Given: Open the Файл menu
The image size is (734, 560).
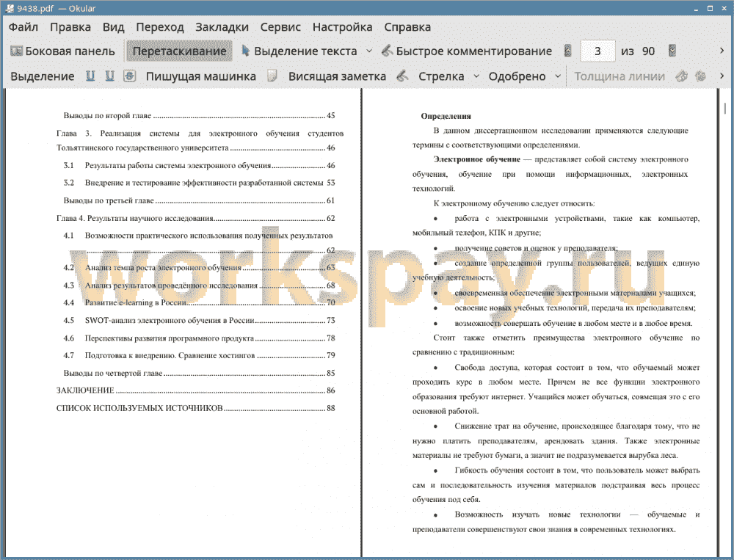Looking at the screenshot, I should pyautogui.click(x=23, y=27).
